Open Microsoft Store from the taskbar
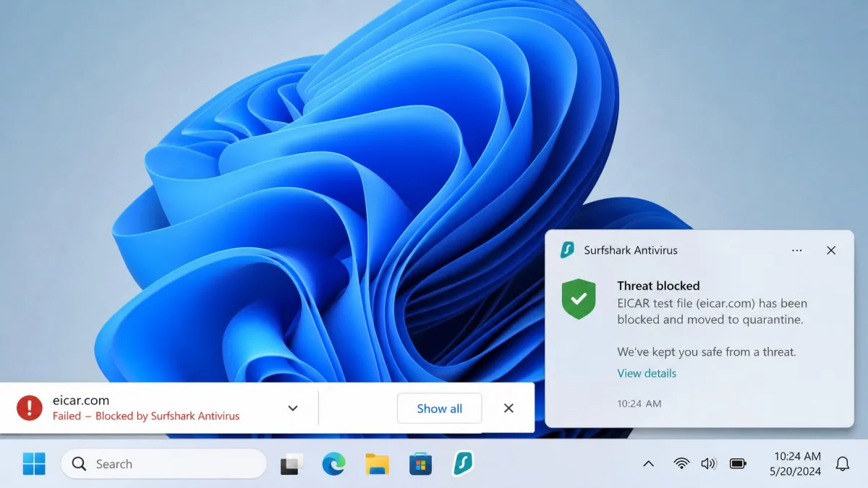 [x=420, y=463]
